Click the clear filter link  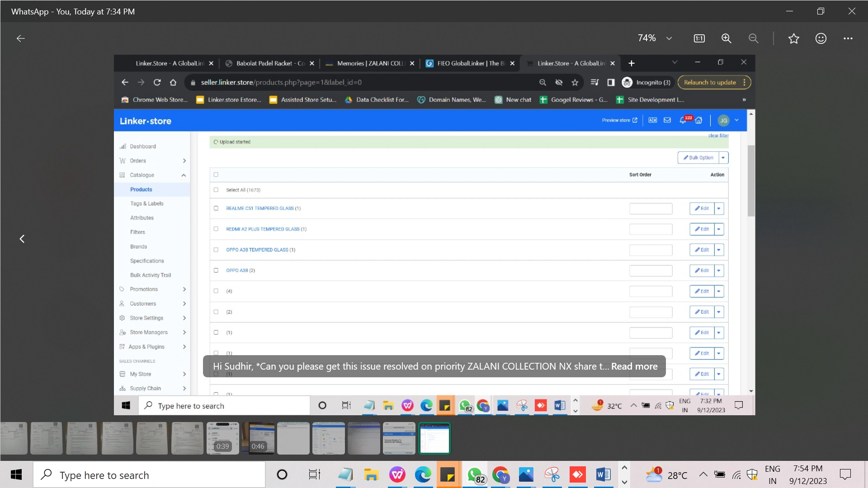click(718, 136)
